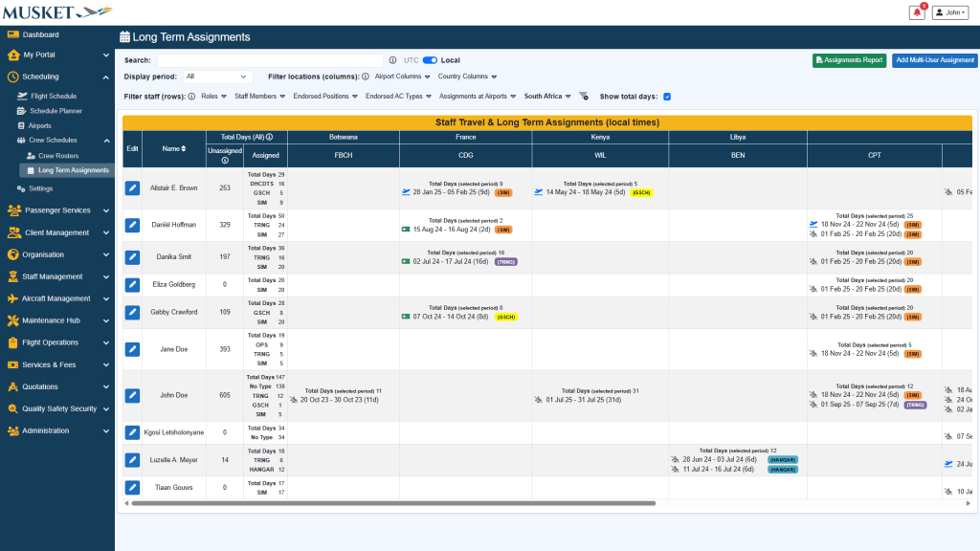Screen dimensions: 980x551
Task: Click Add Multi-User Assignment button
Action: tap(934, 60)
